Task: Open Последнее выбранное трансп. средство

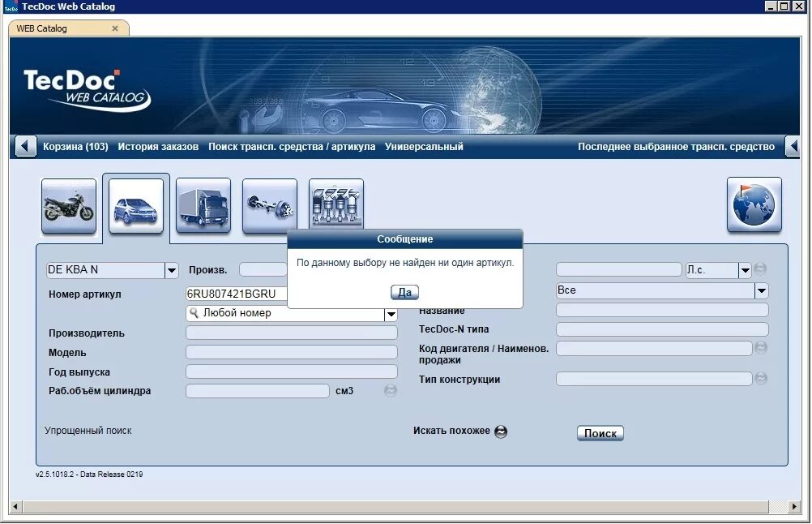Action: 677,147
